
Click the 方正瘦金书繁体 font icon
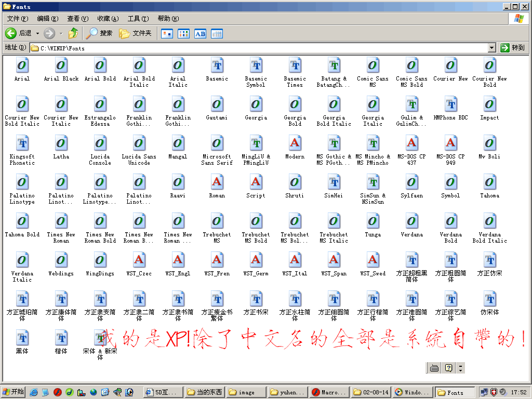[217, 299]
